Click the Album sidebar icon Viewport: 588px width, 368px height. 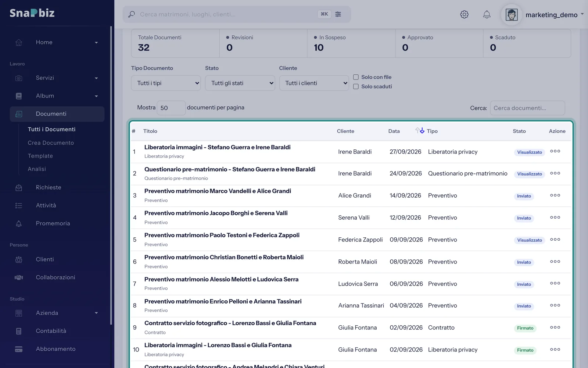[x=19, y=96]
